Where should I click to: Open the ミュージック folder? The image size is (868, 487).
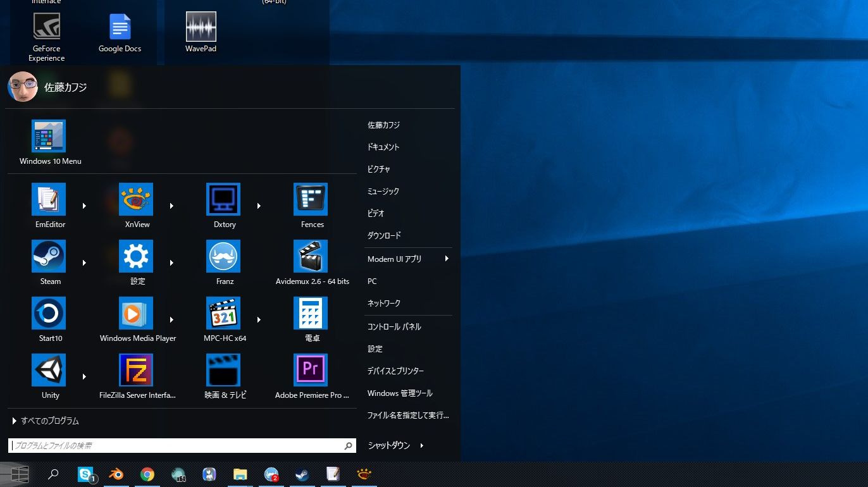click(383, 191)
